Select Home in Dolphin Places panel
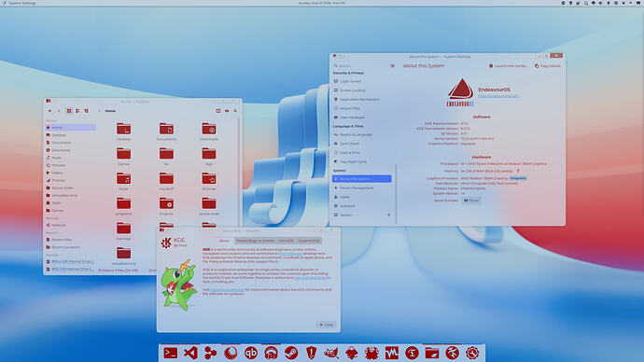 70,128
